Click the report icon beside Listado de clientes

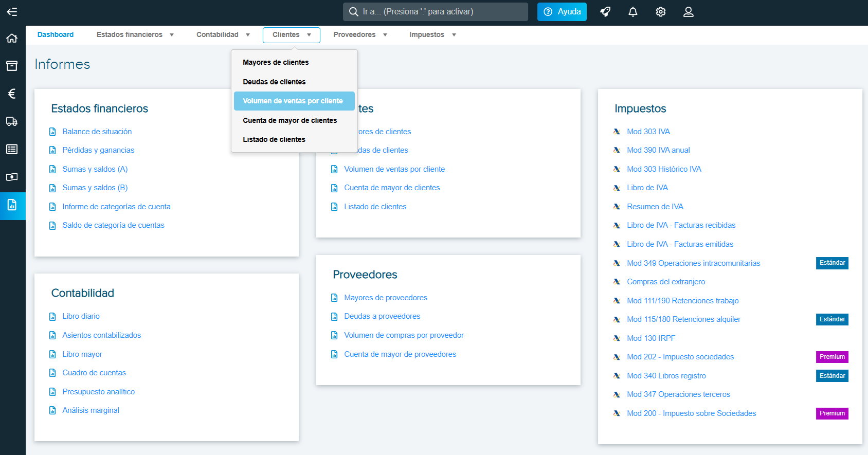click(334, 207)
